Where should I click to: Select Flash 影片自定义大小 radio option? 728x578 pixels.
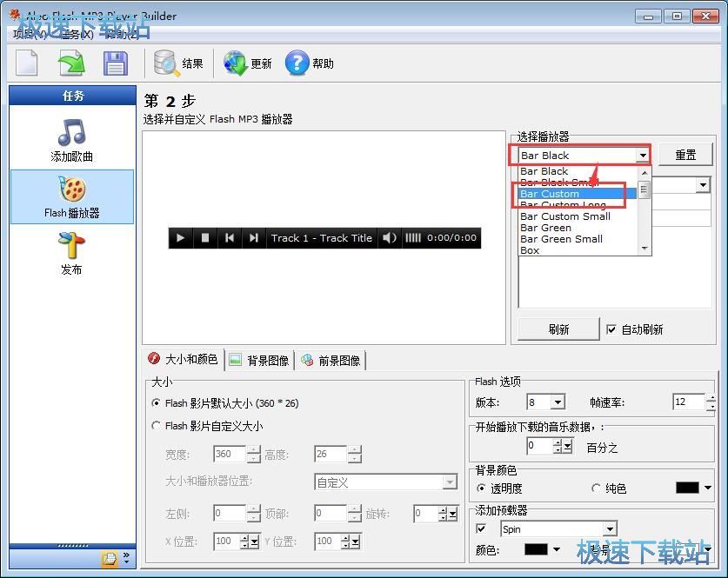(x=157, y=426)
